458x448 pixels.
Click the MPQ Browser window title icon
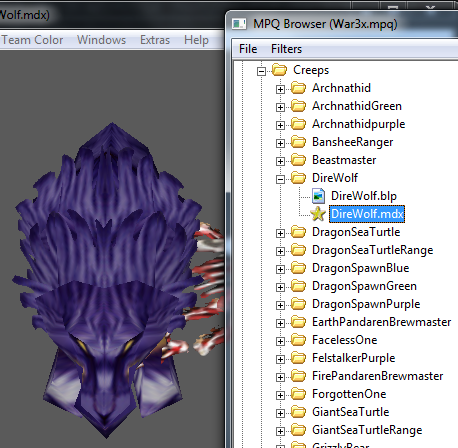(239, 24)
